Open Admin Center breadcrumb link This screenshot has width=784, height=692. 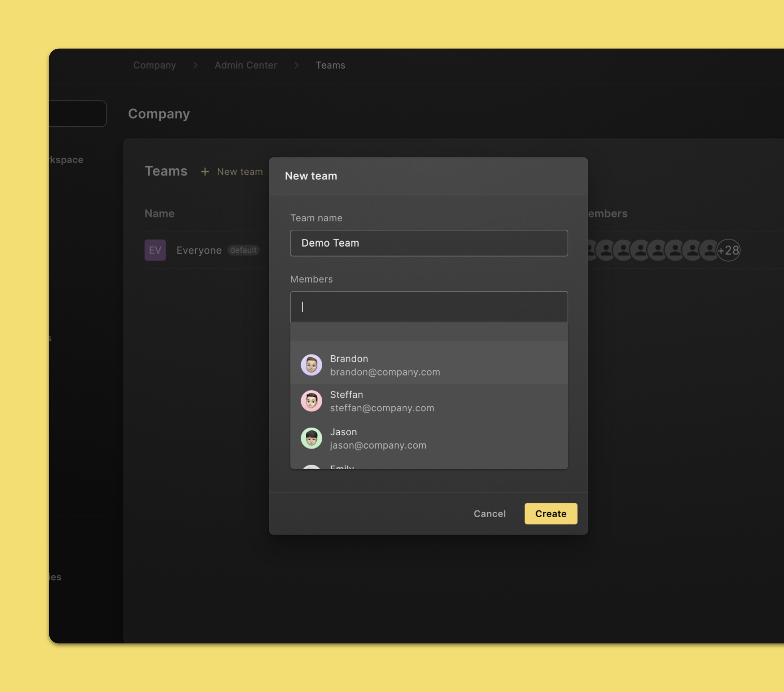point(245,65)
